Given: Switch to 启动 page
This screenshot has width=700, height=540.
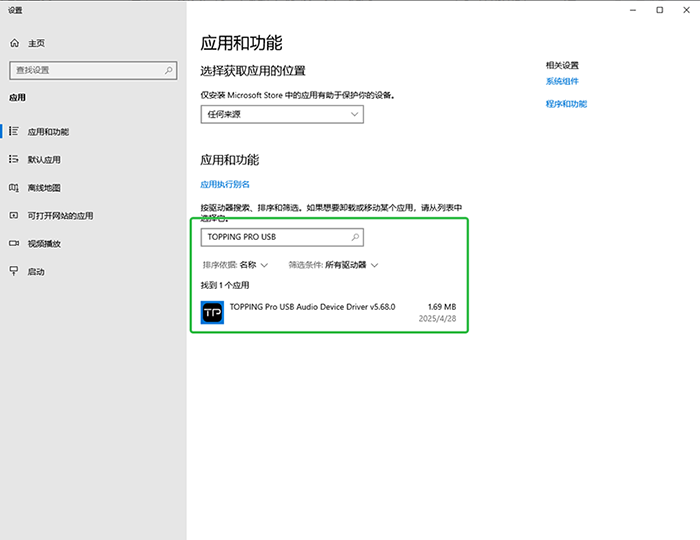Looking at the screenshot, I should pyautogui.click(x=36, y=272).
